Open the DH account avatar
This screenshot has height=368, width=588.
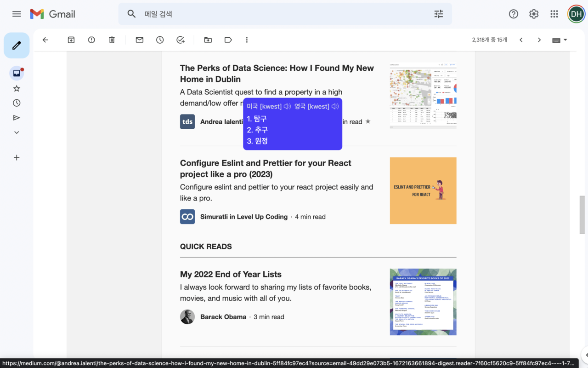[577, 14]
